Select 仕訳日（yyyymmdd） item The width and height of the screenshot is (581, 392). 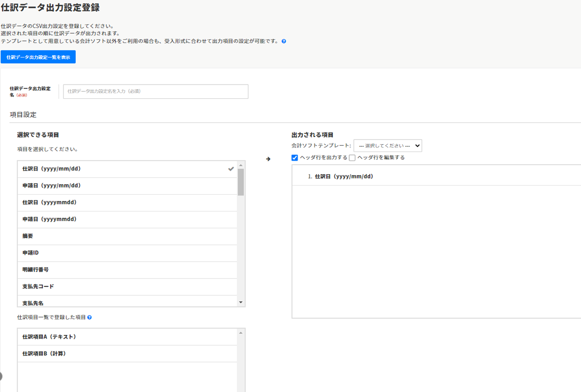tap(127, 202)
